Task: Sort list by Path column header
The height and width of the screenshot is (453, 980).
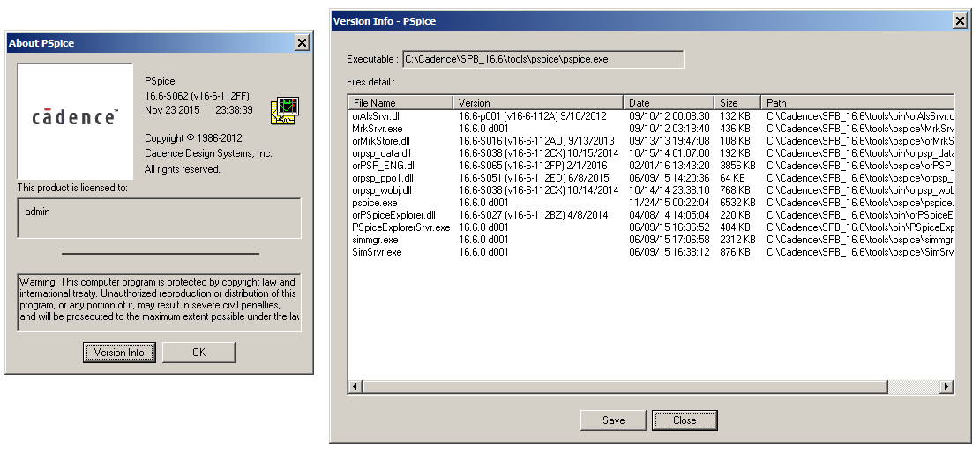Action: pyautogui.click(x=857, y=102)
